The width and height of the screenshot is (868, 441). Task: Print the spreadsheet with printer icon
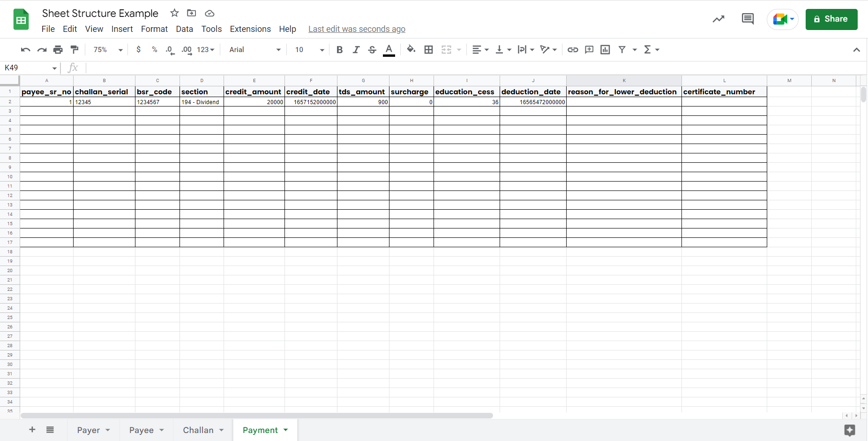pyautogui.click(x=58, y=50)
